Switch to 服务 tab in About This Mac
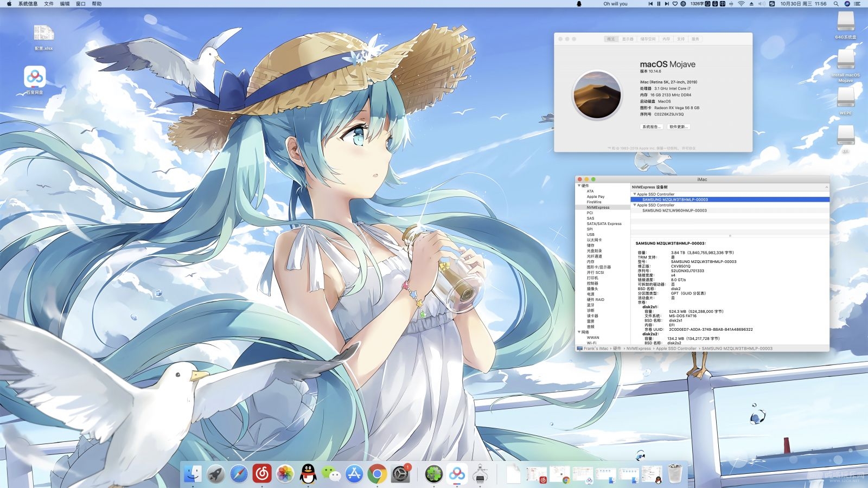The image size is (868, 488). coord(695,39)
